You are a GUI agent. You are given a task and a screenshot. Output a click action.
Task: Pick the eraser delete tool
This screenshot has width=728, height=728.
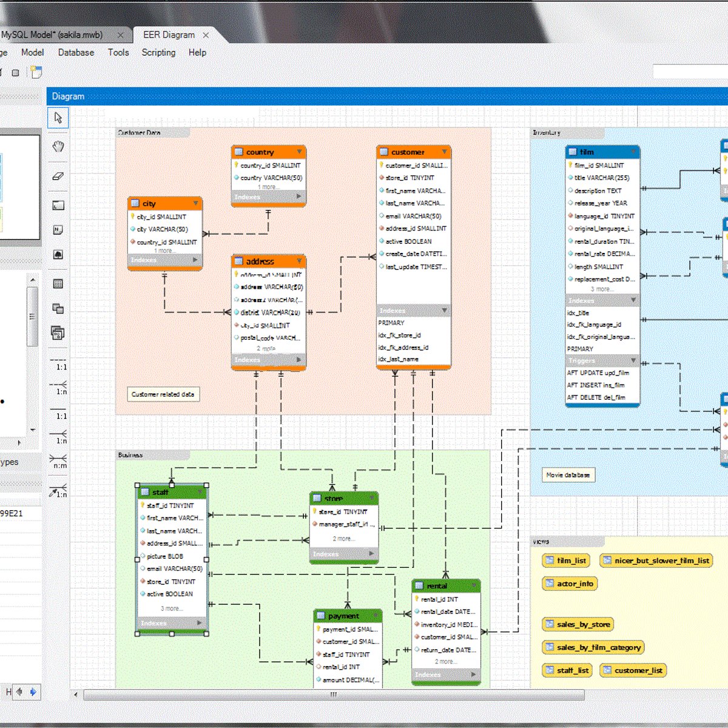tap(58, 176)
